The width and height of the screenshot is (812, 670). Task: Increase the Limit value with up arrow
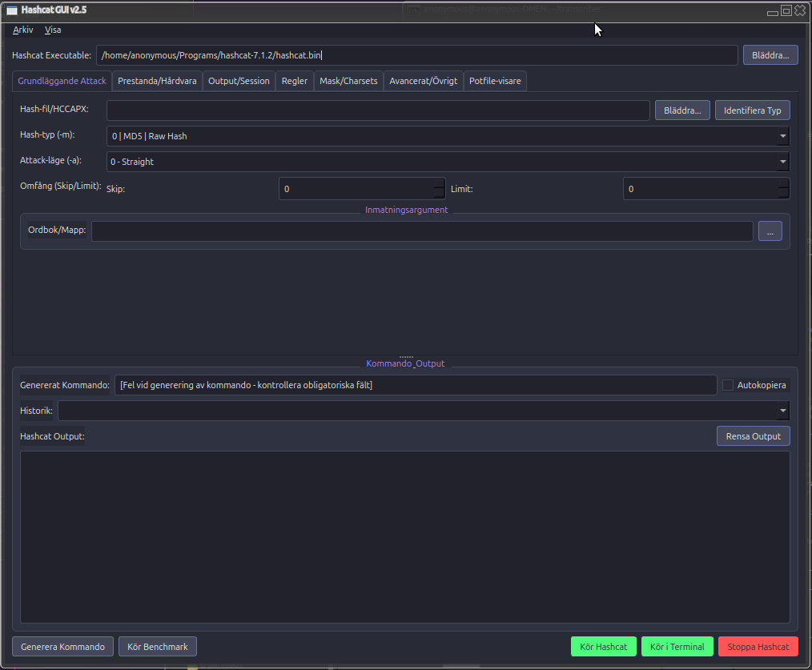783,183
